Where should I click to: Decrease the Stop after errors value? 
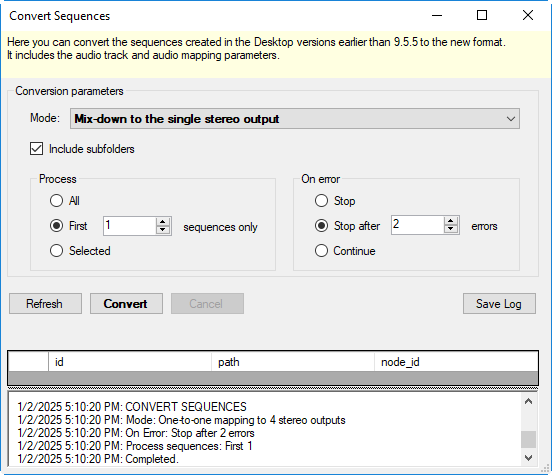pos(451,229)
